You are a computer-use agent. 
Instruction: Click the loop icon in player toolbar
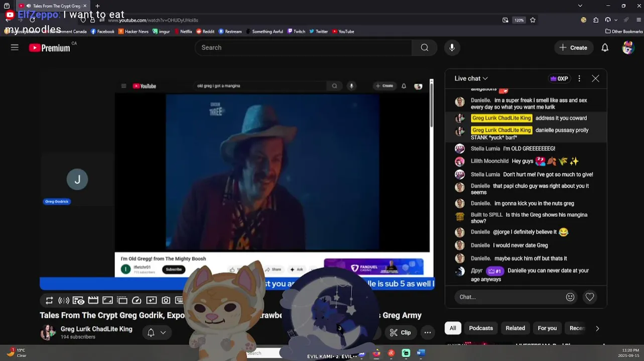(x=49, y=300)
